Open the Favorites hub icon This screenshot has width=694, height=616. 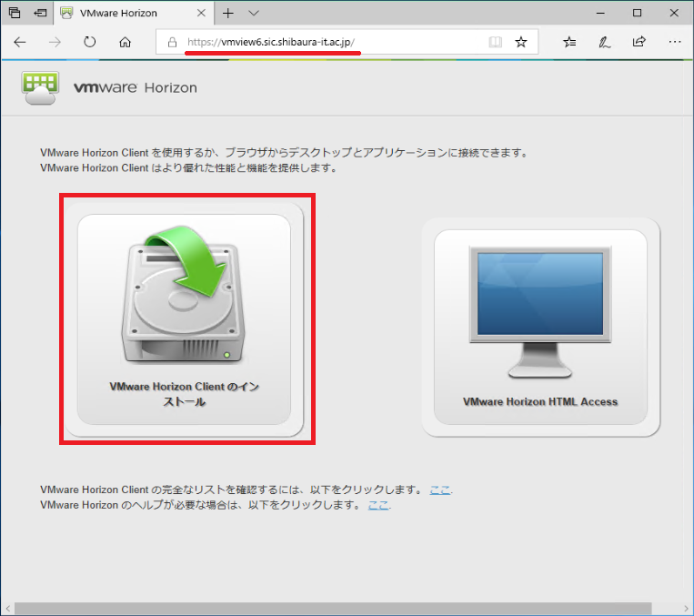pyautogui.click(x=569, y=42)
